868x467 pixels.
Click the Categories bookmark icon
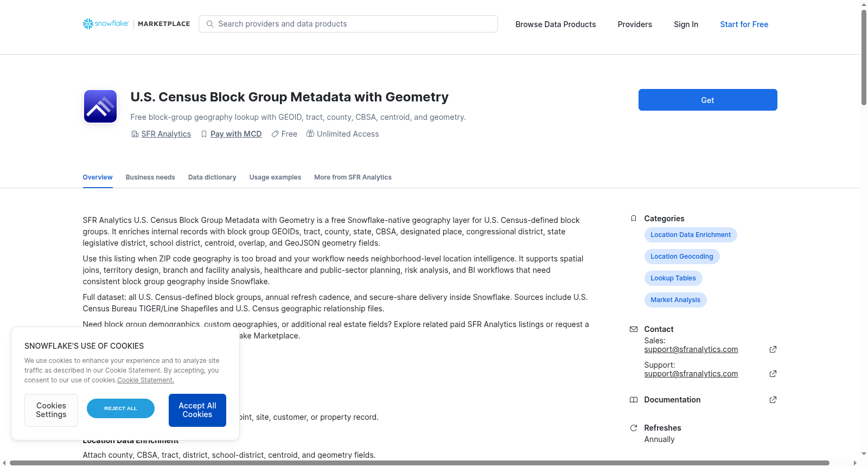pyautogui.click(x=634, y=219)
